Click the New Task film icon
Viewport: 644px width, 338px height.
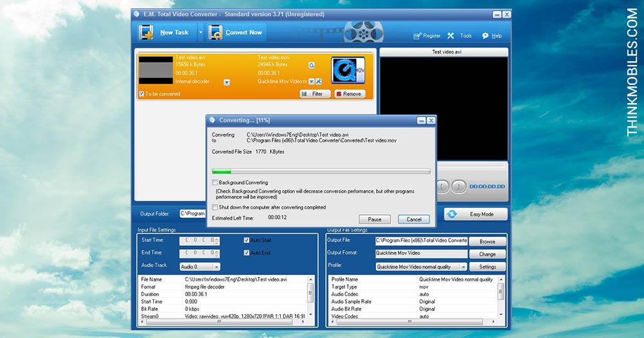(146, 32)
